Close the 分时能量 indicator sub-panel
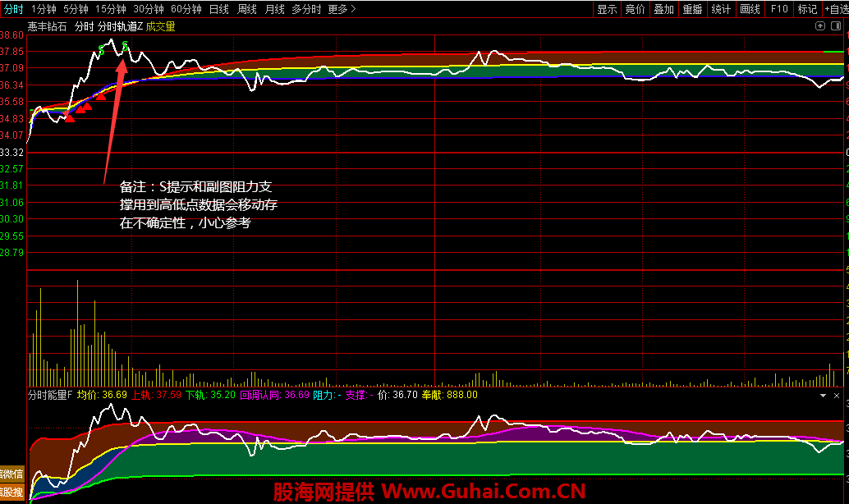 [x=837, y=395]
